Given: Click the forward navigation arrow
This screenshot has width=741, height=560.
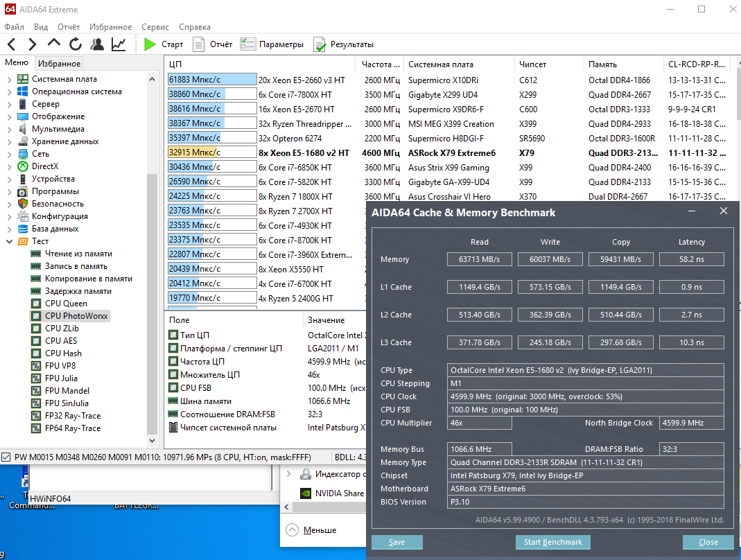Looking at the screenshot, I should coord(32,44).
